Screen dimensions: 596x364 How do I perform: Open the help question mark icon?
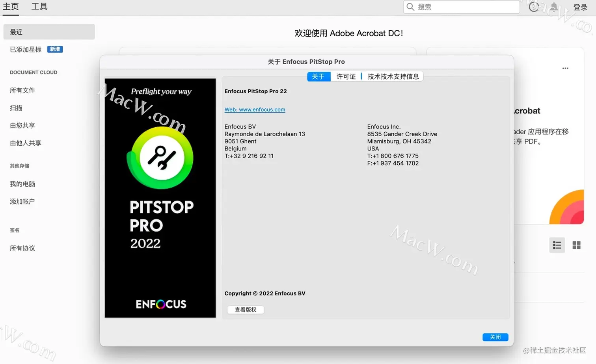click(534, 7)
